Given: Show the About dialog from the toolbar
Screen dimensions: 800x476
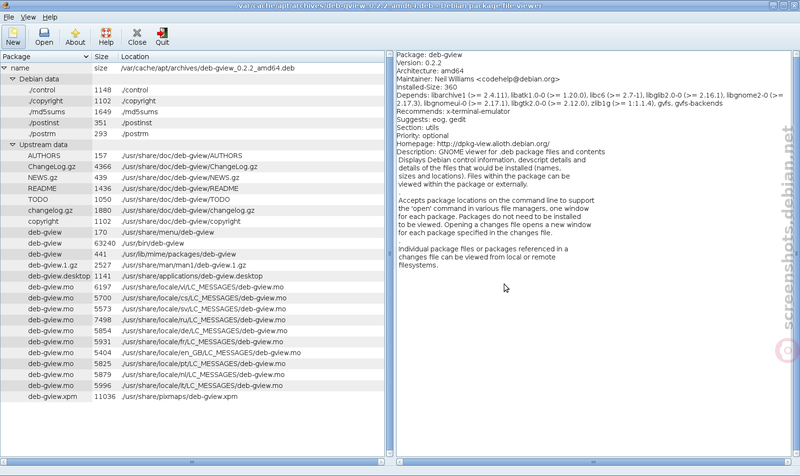Looking at the screenshot, I should click(x=75, y=37).
